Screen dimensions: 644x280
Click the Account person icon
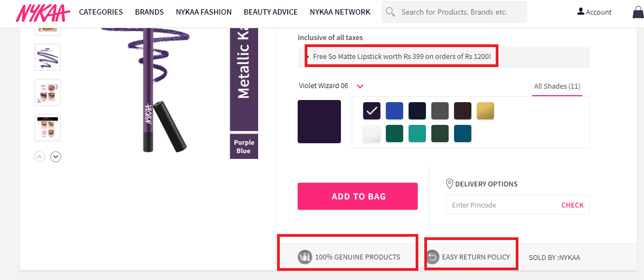pos(581,11)
